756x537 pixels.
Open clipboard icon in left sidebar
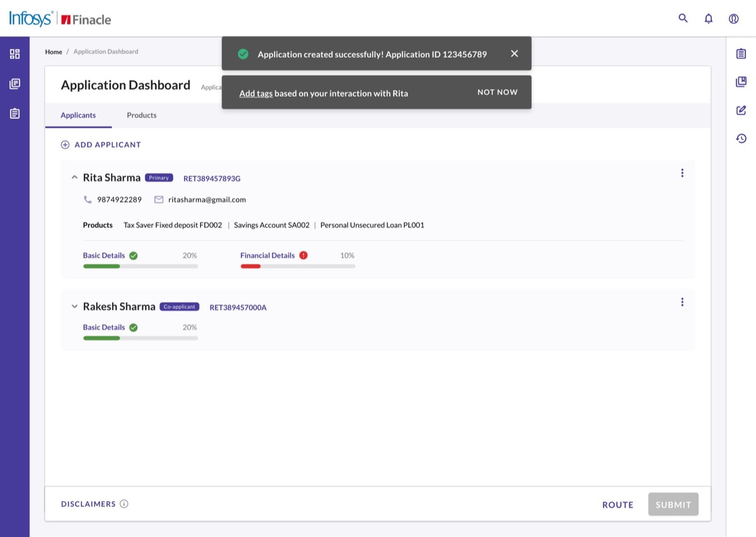(x=14, y=114)
